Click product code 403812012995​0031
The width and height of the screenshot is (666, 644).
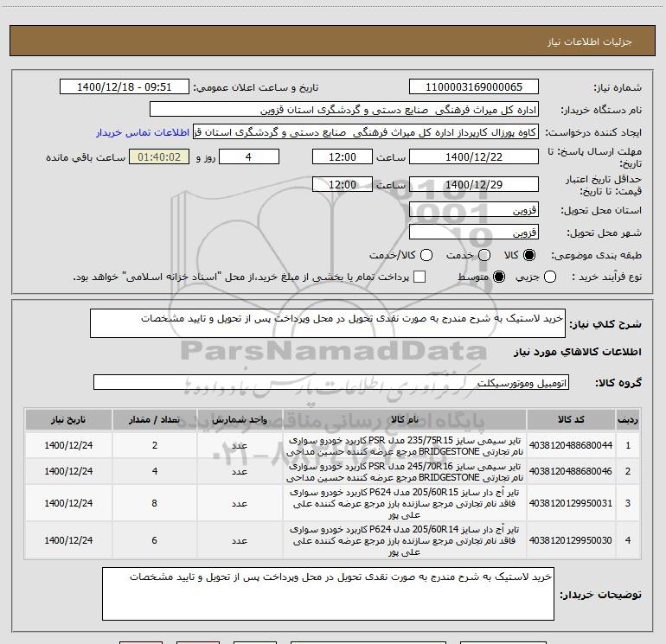tap(571, 503)
